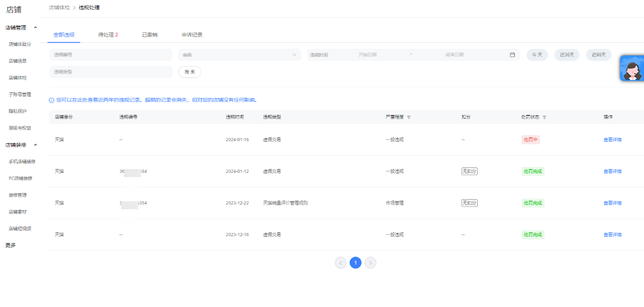Open the 申诉 dropdown filter
The image size is (644, 307).
239,55
